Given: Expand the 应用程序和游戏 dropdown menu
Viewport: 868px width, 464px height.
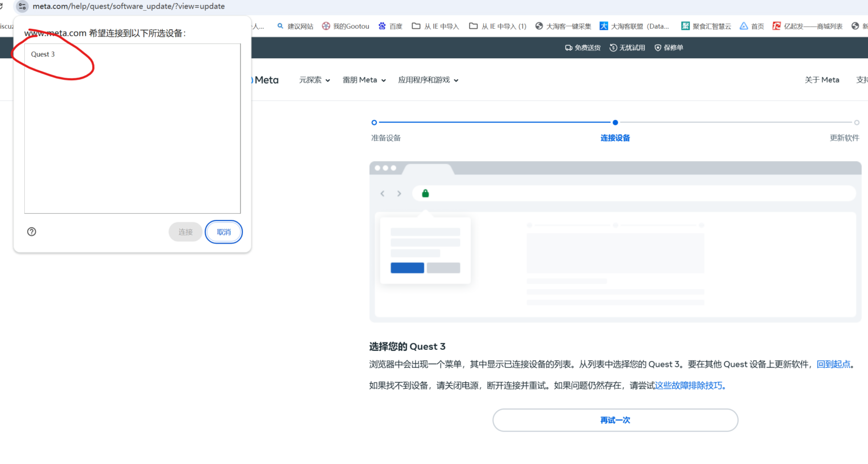Looking at the screenshot, I should click(x=428, y=80).
